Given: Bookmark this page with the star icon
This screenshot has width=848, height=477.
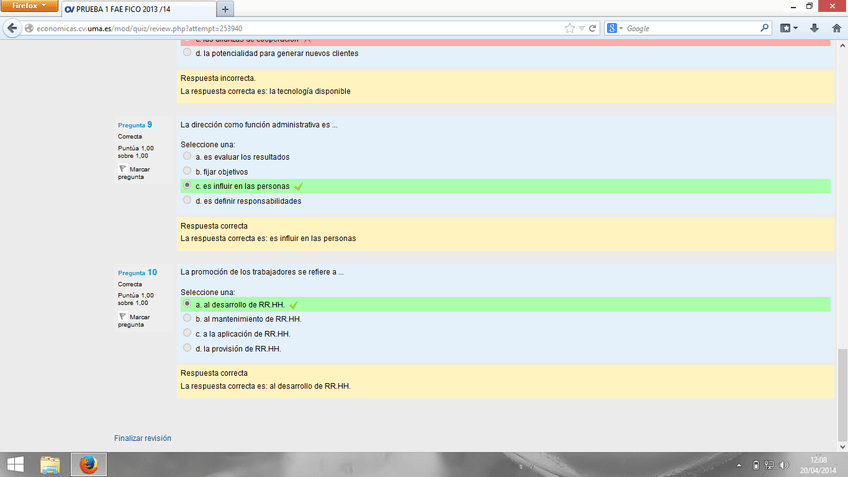Looking at the screenshot, I should (x=569, y=28).
